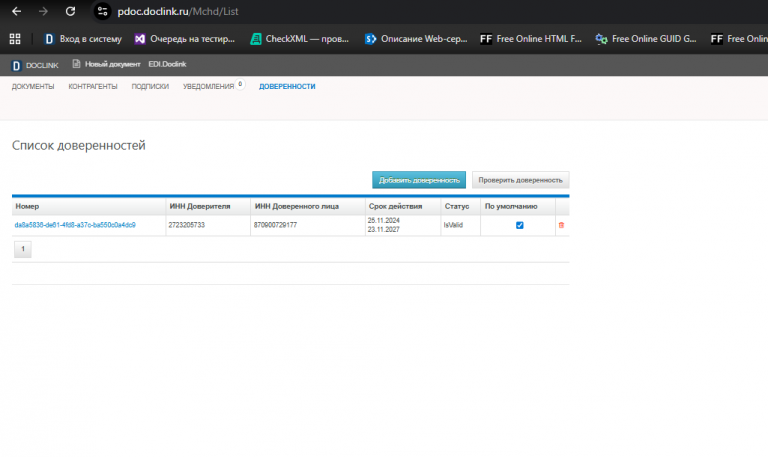Reload the page with refresh icon
This screenshot has width=768, height=457.
[70, 11]
